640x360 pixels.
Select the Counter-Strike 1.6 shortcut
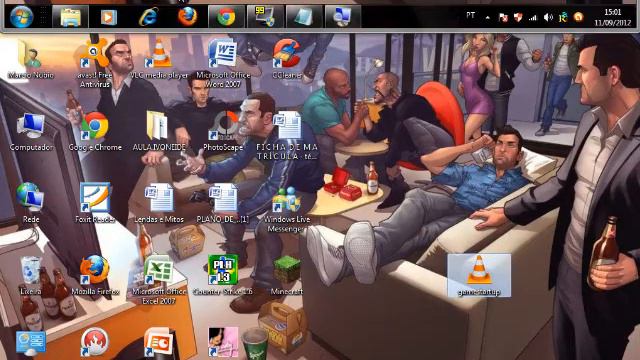[x=223, y=275]
